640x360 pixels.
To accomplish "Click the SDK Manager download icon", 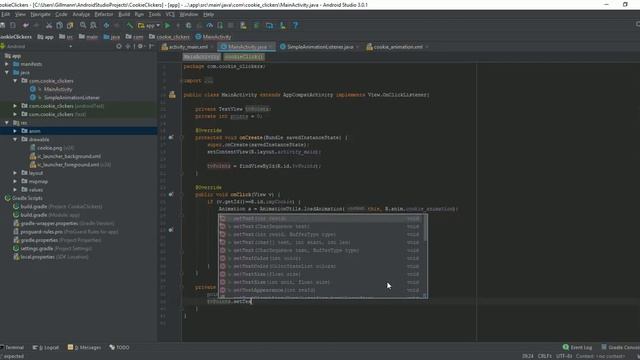I will tap(282, 25).
